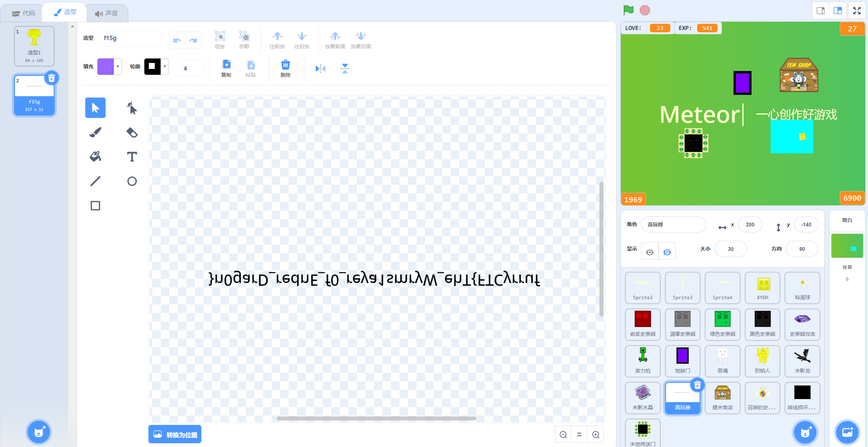Select the Line tool
This screenshot has height=447, width=868.
point(95,181)
